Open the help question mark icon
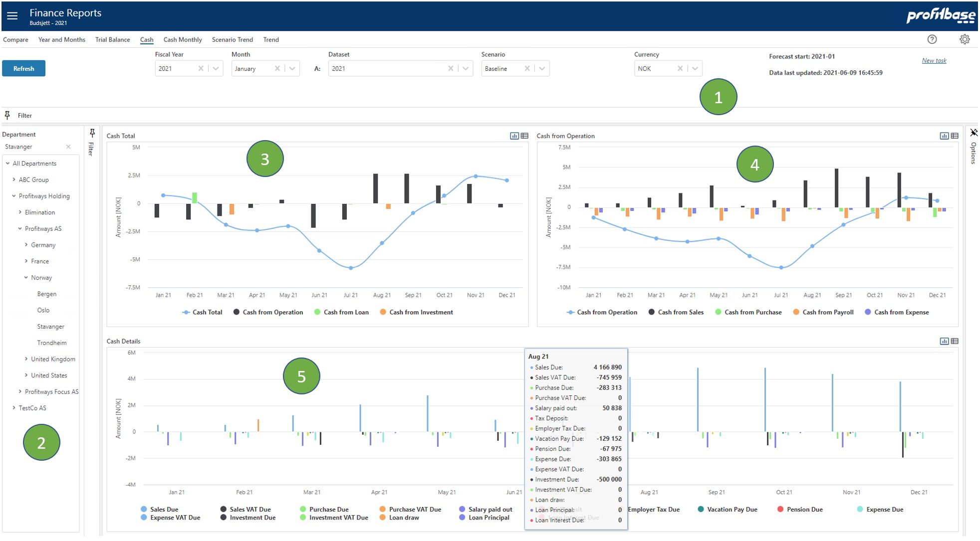The height and width of the screenshot is (541, 980). (x=932, y=39)
